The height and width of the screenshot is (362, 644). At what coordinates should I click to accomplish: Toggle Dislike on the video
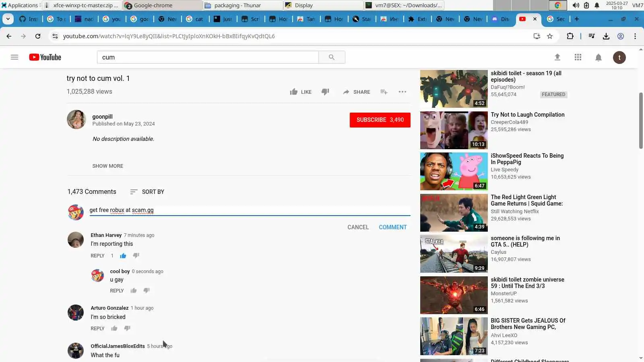click(325, 92)
